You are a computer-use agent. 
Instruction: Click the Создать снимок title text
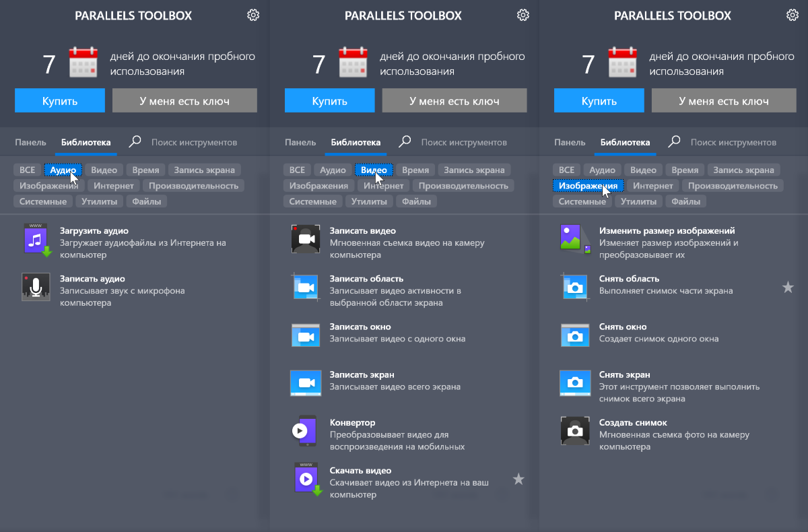pos(633,422)
